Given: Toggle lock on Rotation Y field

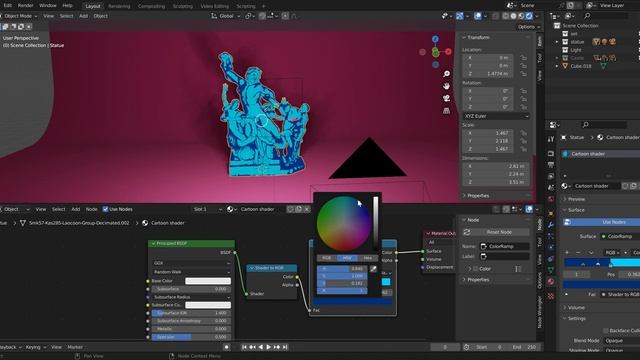Looking at the screenshot, I should pos(523,99).
